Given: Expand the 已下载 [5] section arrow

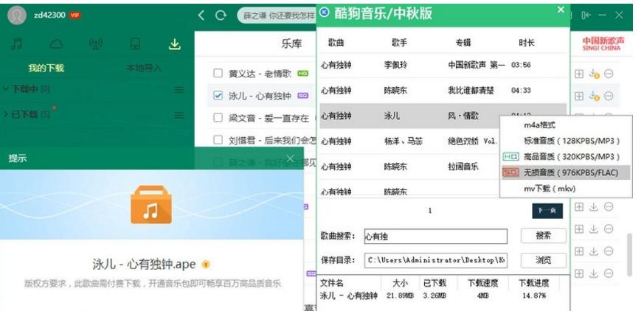Looking at the screenshot, I should [x=6, y=114].
